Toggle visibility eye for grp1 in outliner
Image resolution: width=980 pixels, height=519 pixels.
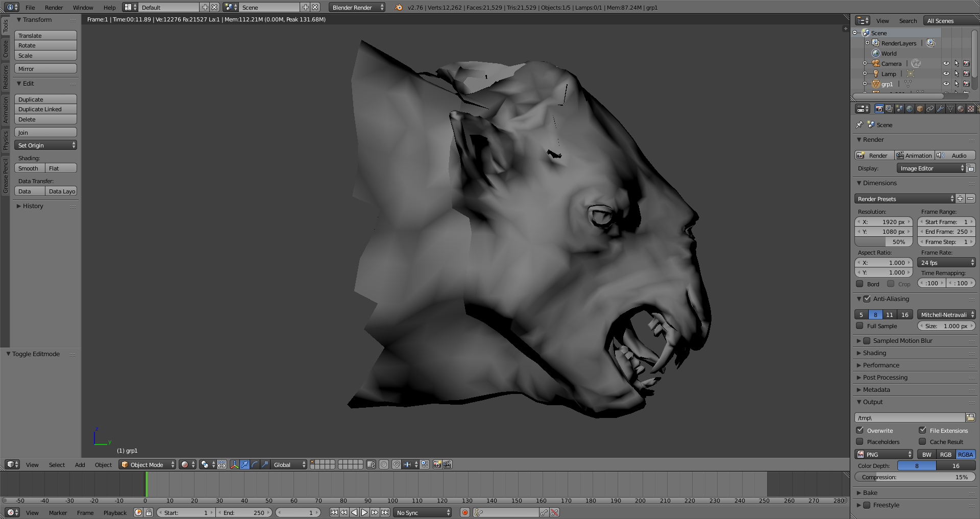click(946, 84)
